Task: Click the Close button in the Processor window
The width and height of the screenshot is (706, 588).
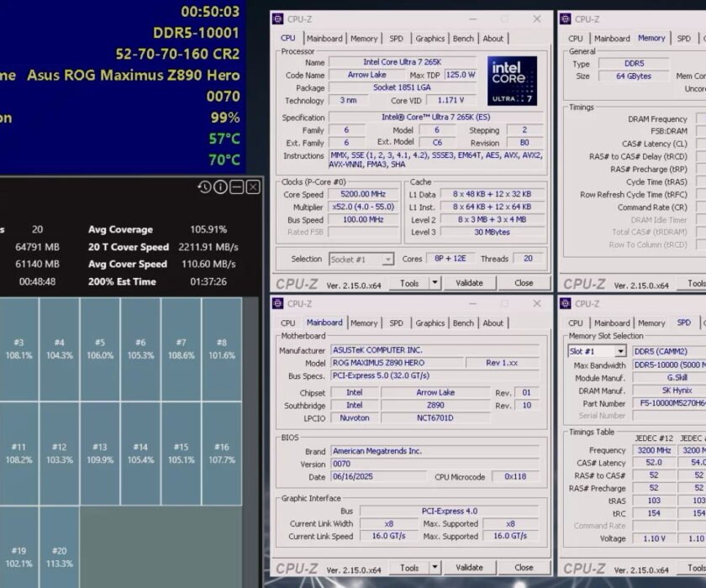Action: [524, 283]
